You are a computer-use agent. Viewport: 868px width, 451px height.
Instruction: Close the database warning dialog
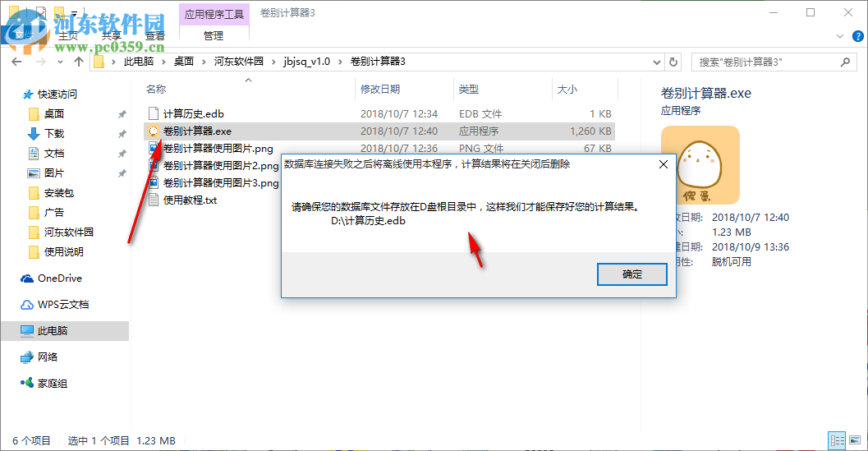click(x=664, y=164)
